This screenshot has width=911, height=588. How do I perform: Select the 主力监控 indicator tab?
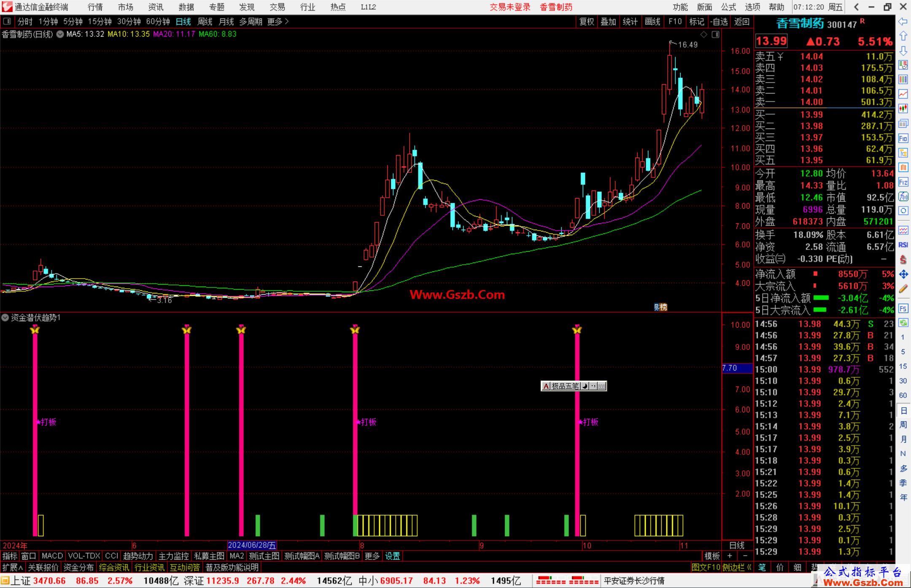[173, 556]
